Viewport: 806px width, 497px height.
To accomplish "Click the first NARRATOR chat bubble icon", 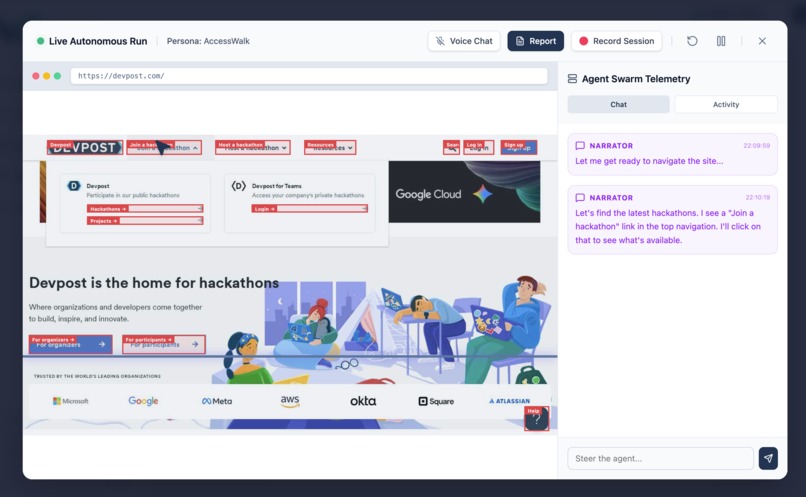I will (x=580, y=145).
